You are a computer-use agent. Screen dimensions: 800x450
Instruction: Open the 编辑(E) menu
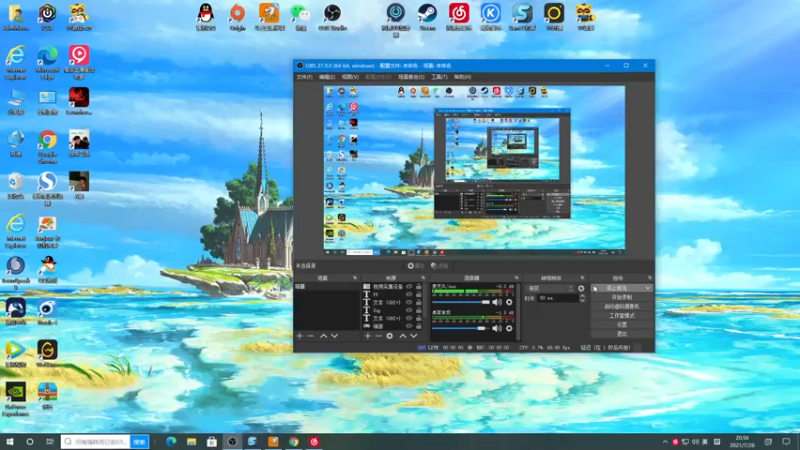tap(327, 77)
